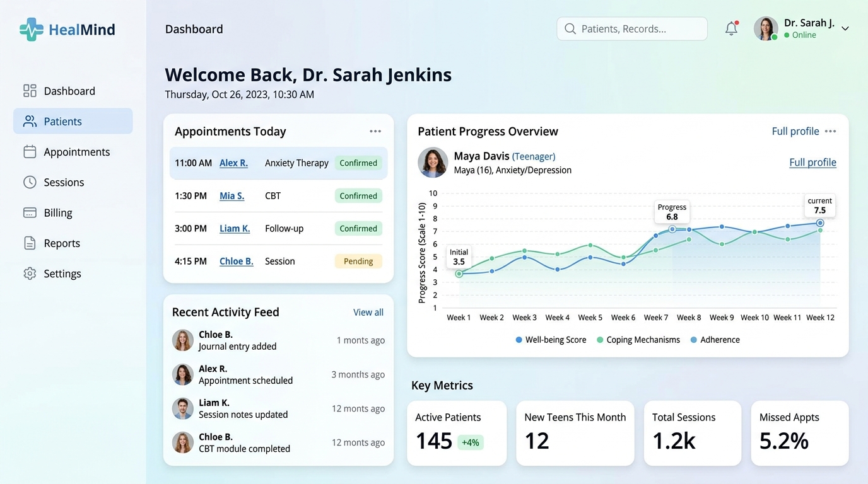
Task: Open notifications bell icon
Action: coord(731,28)
